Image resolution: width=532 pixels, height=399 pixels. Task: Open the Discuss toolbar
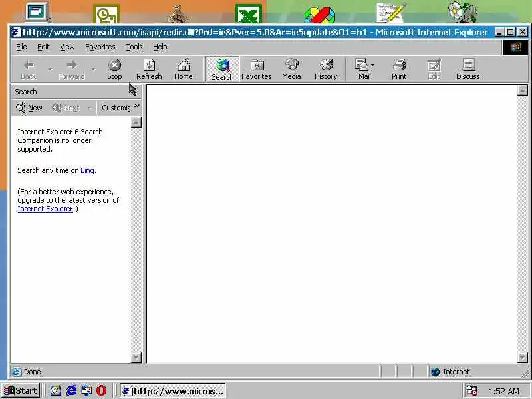tap(468, 70)
